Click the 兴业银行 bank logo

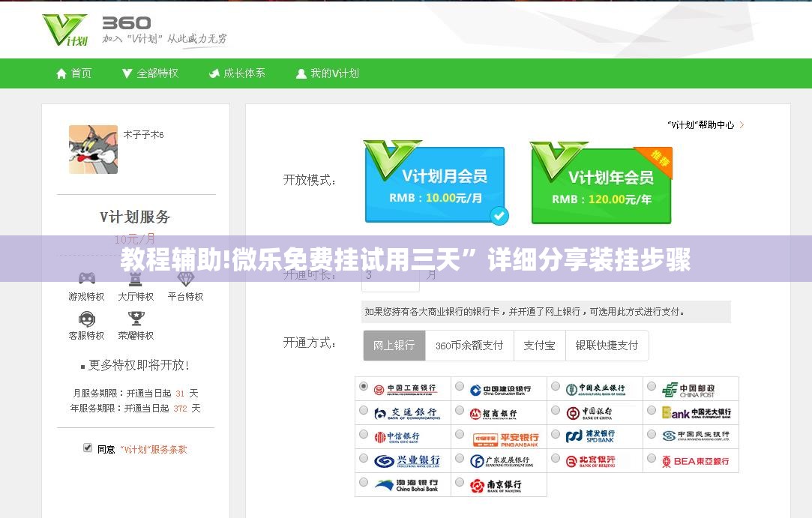tap(407, 460)
